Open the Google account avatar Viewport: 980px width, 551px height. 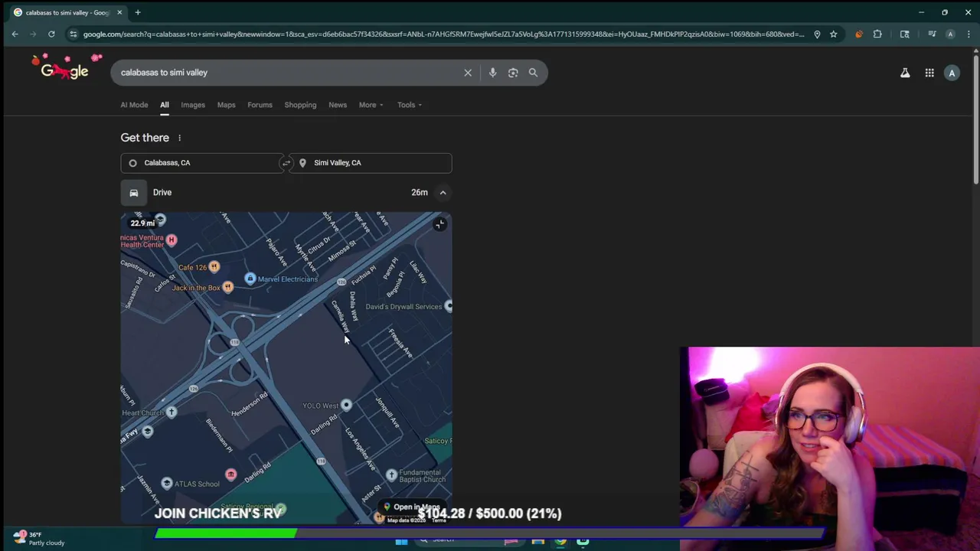click(952, 73)
